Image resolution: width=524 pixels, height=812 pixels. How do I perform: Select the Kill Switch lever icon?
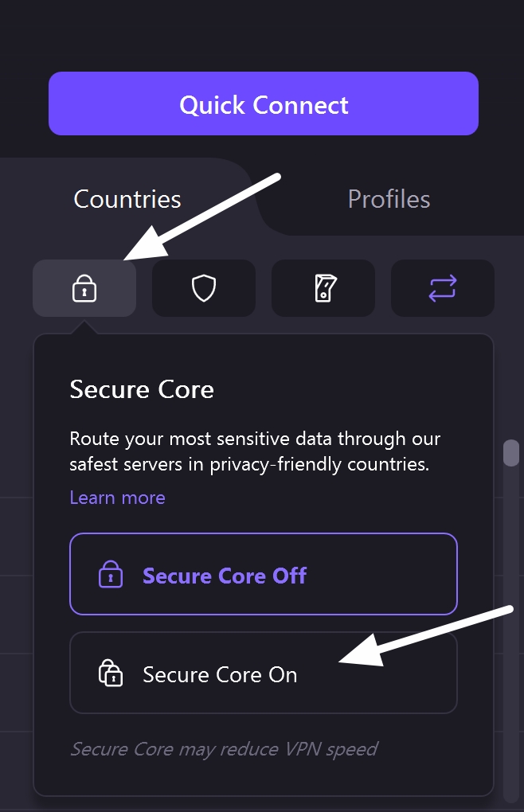coord(323,288)
